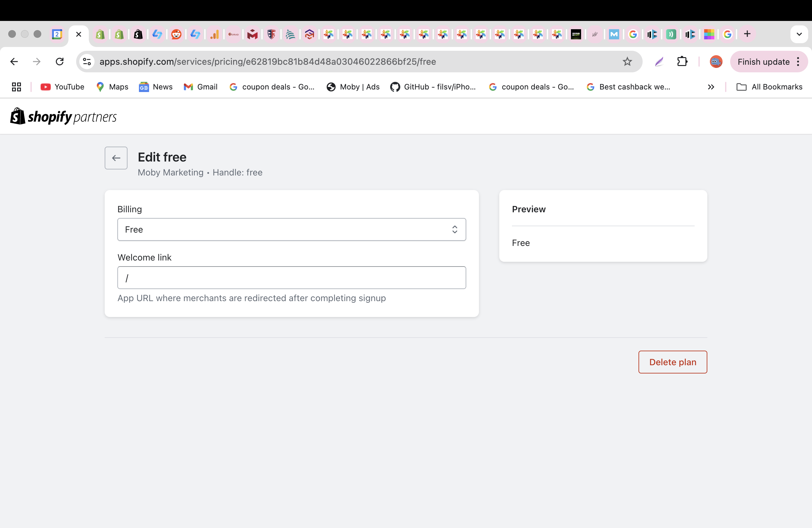Image resolution: width=812 pixels, height=528 pixels.
Task: Open the browser profile avatar
Action: tap(716, 62)
